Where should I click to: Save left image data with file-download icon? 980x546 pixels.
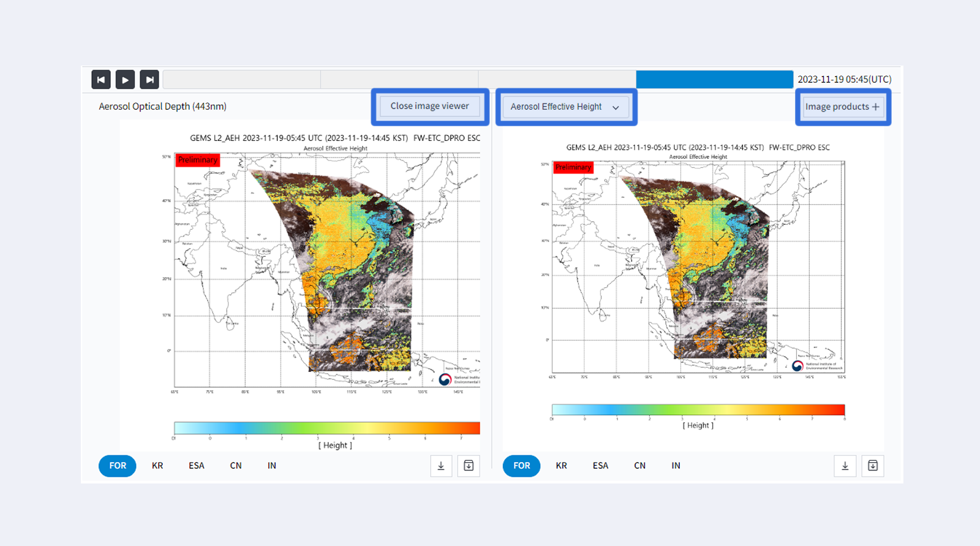pyautogui.click(x=469, y=466)
